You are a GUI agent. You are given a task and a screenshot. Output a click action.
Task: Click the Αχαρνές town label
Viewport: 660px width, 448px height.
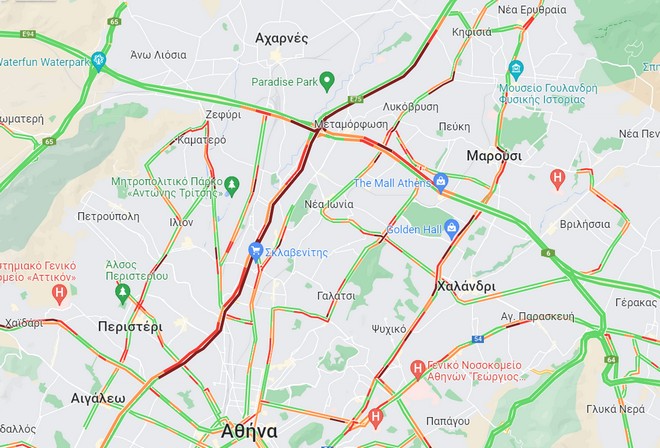pyautogui.click(x=282, y=38)
